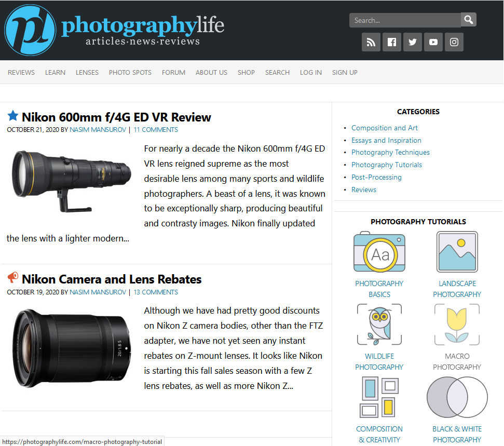
Task: Click the Twitter bird icon
Action: [x=413, y=42]
